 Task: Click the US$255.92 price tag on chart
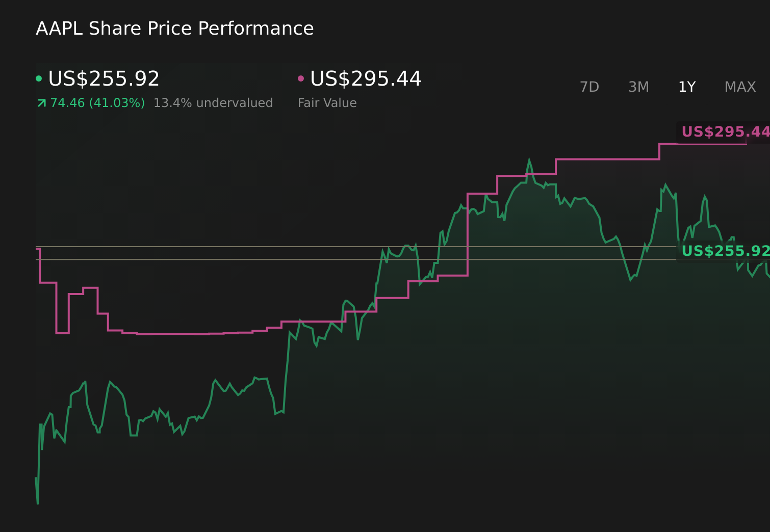(x=724, y=250)
